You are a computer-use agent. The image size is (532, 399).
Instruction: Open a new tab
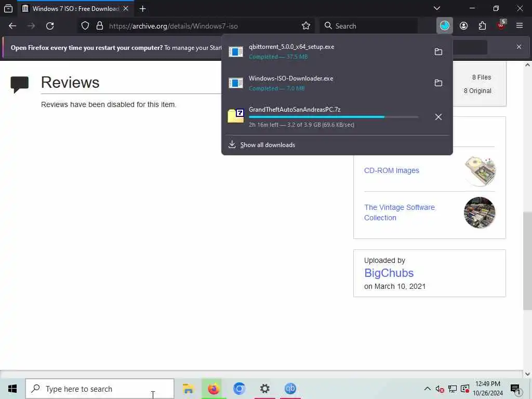click(x=142, y=9)
